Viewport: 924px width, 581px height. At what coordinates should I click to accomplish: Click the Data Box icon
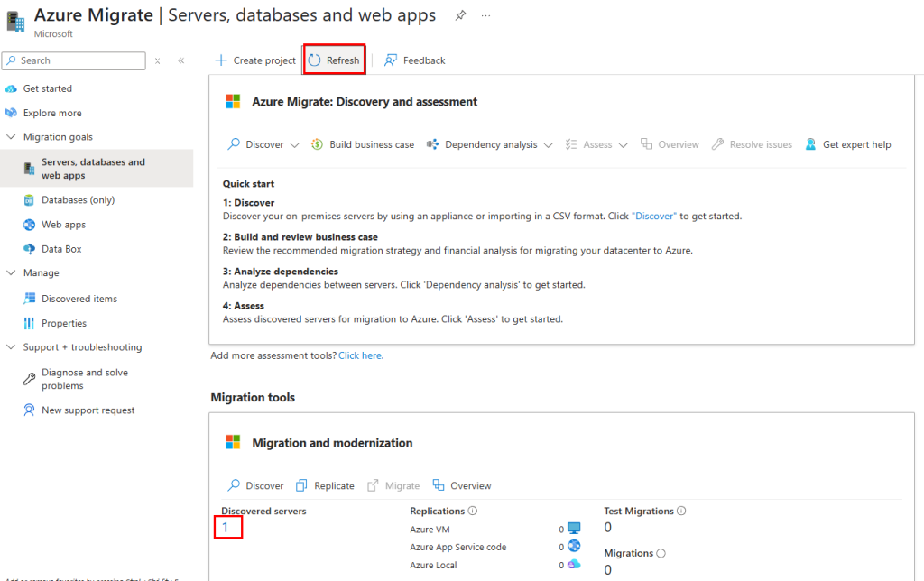[x=29, y=249]
